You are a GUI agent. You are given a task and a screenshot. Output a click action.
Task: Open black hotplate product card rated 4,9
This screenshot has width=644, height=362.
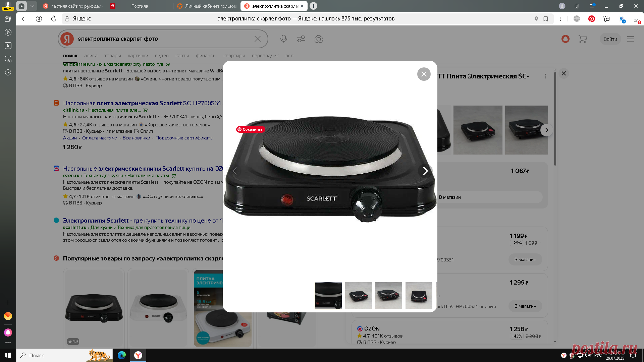tap(94, 307)
